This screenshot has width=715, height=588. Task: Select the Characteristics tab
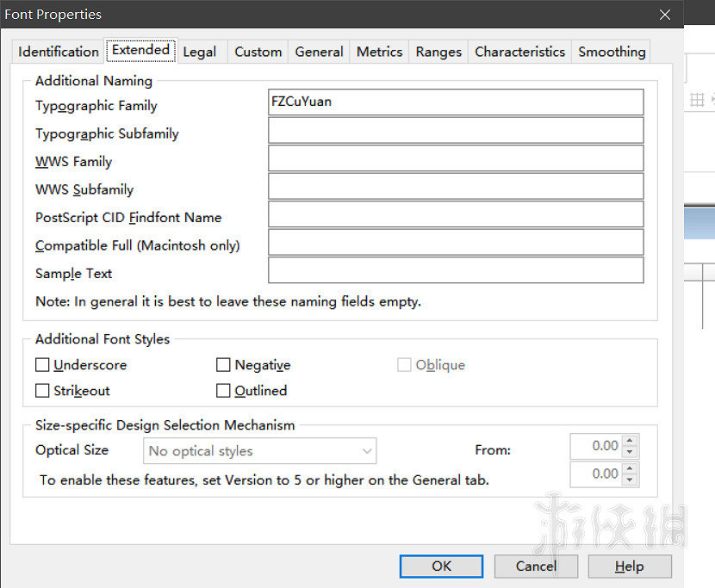tap(519, 52)
